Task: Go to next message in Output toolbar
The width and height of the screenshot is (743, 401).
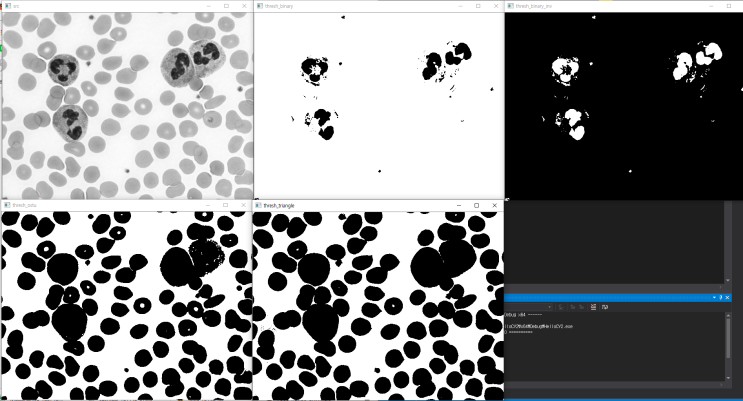Action: pos(582,307)
